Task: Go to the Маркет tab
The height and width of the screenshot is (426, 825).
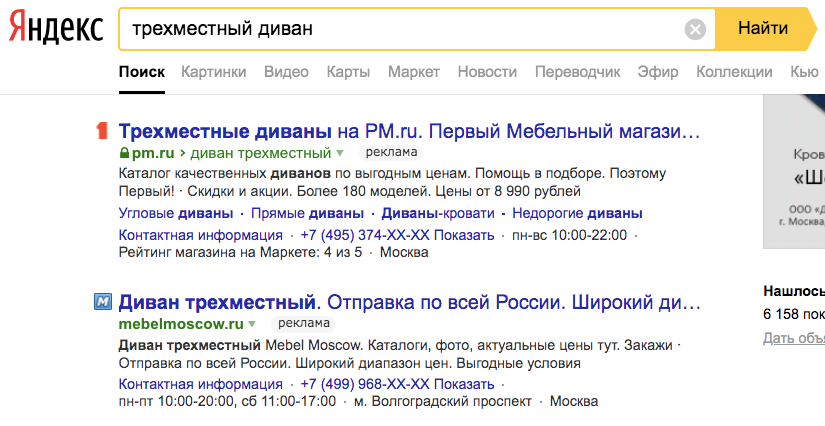Action: [414, 72]
